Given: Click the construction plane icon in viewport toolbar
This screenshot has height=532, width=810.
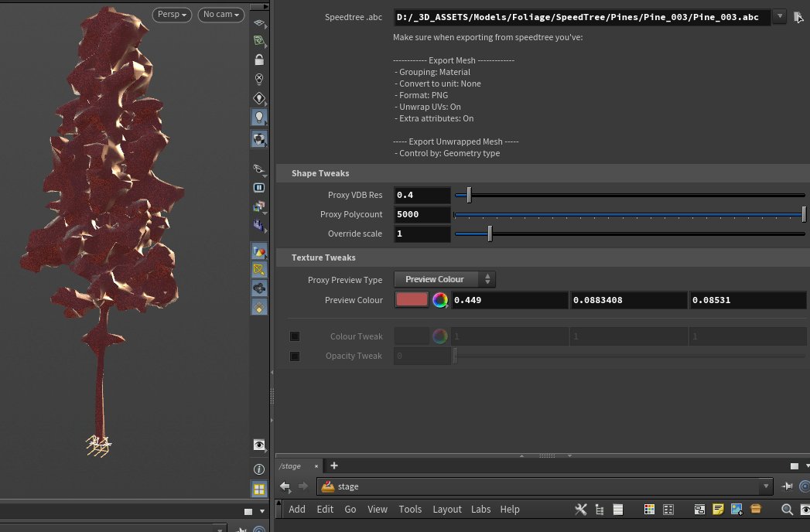Looking at the screenshot, I should 259,22.
